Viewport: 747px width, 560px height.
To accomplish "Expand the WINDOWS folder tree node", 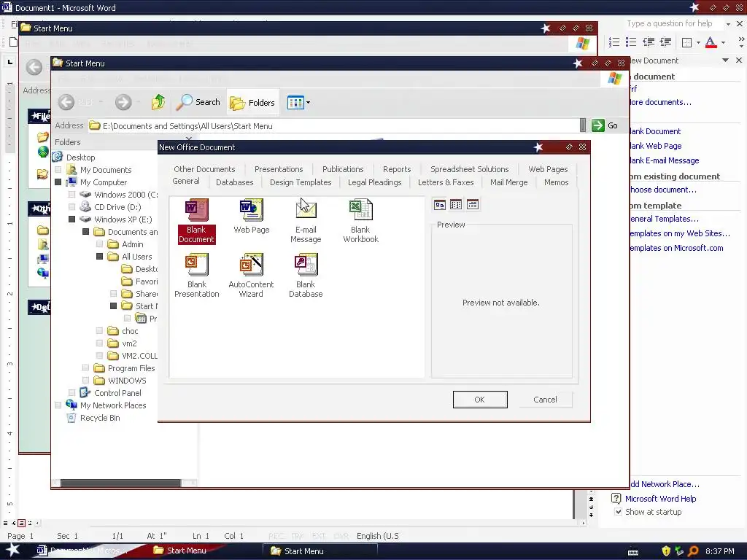I will tap(86, 380).
